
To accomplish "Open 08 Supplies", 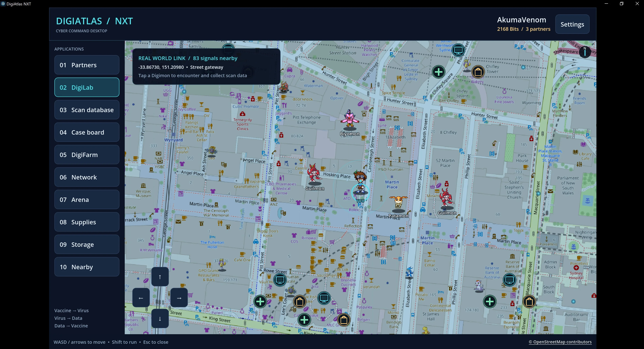I will point(87,222).
